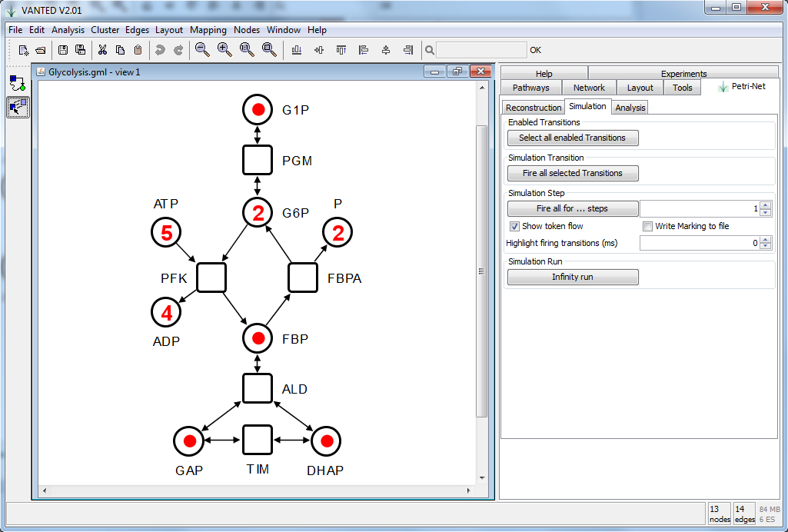Open the Edges menu

[137, 30]
